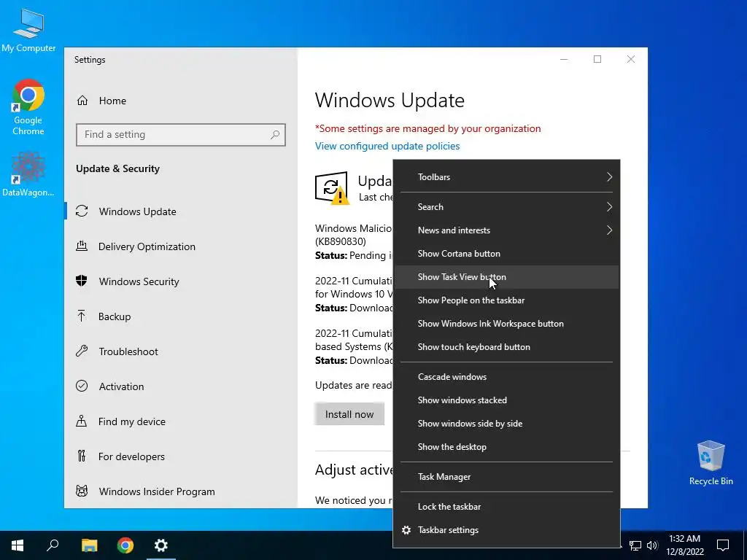Click the Troubleshoot wrench icon
This screenshot has width=747, height=560.
pyautogui.click(x=82, y=351)
